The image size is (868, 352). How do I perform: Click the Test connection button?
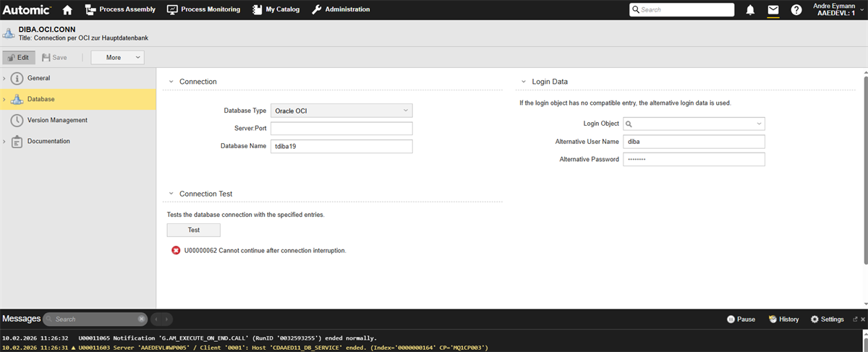point(193,230)
